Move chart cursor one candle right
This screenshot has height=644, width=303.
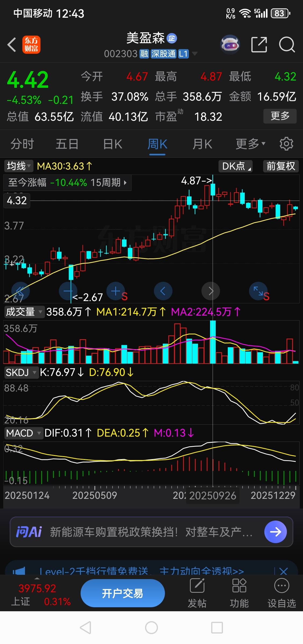(x=211, y=291)
